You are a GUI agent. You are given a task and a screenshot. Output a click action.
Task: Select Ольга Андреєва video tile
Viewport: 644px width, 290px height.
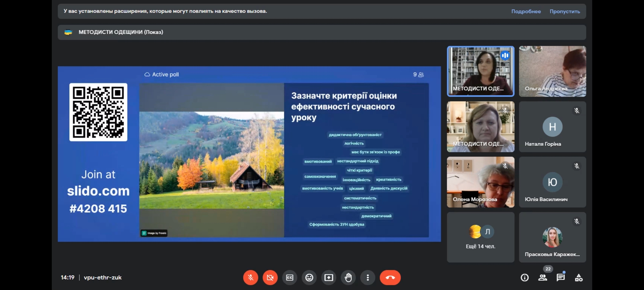click(x=552, y=71)
